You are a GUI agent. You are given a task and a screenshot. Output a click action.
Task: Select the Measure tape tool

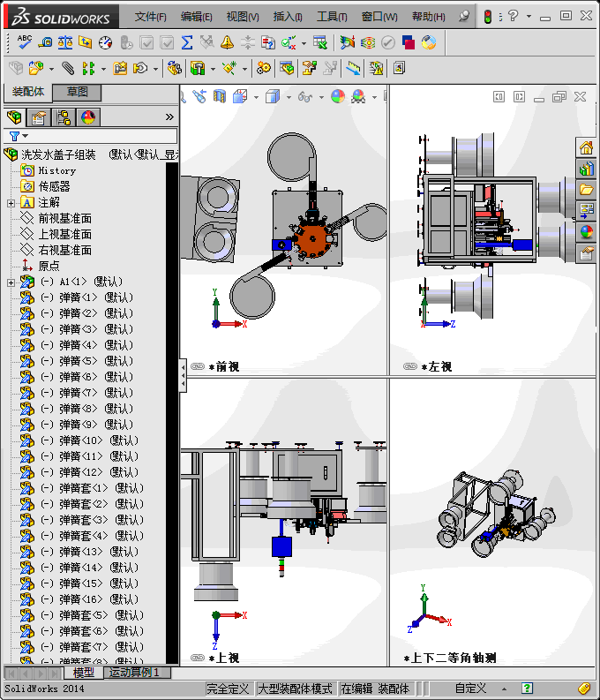[x=45, y=42]
